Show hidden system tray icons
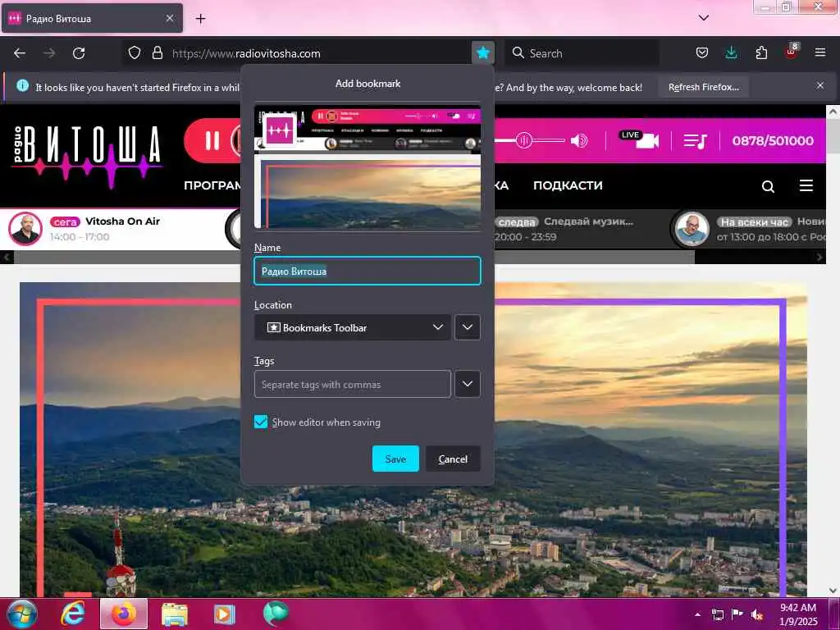The image size is (840, 630). coord(697,614)
